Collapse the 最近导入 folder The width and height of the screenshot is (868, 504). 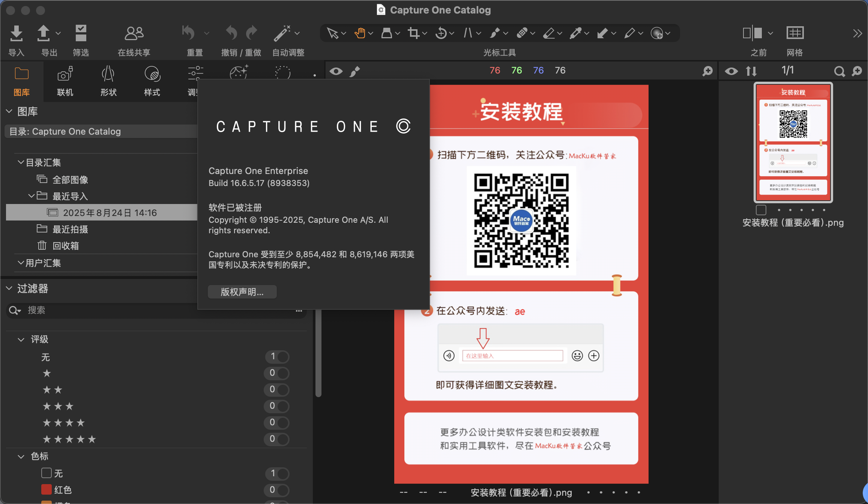coord(32,196)
